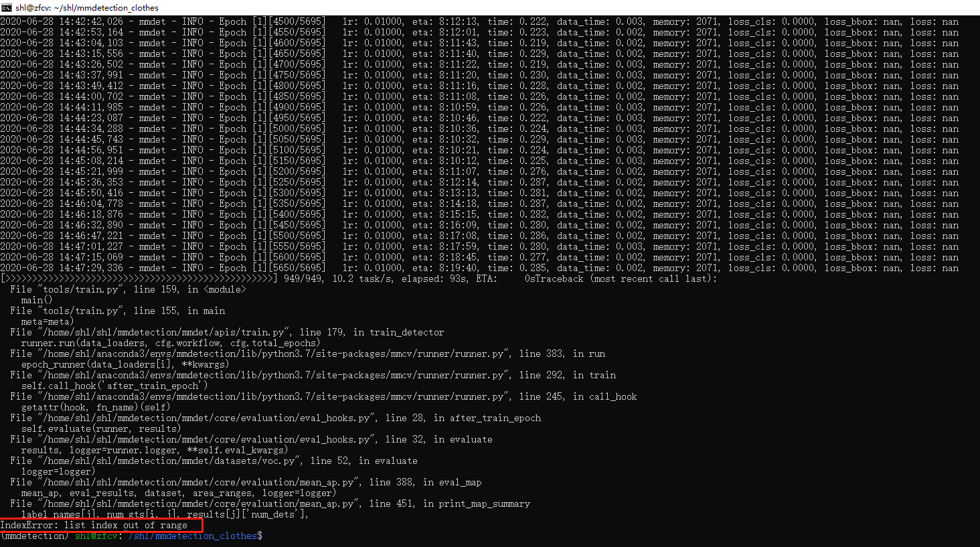Click the red-boxed 'list index out of range' text

[127, 525]
